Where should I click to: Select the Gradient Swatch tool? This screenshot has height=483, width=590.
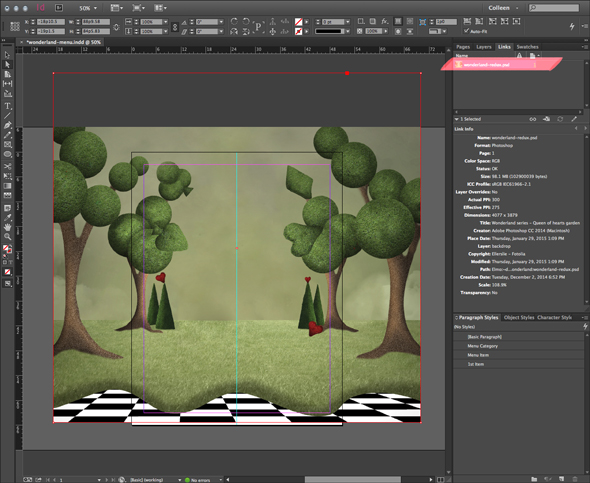(x=7, y=185)
